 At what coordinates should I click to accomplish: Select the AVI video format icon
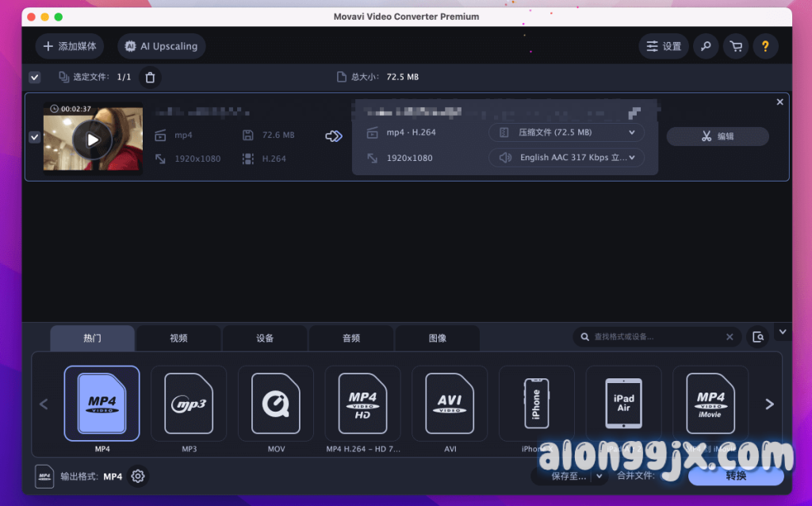[x=450, y=404]
